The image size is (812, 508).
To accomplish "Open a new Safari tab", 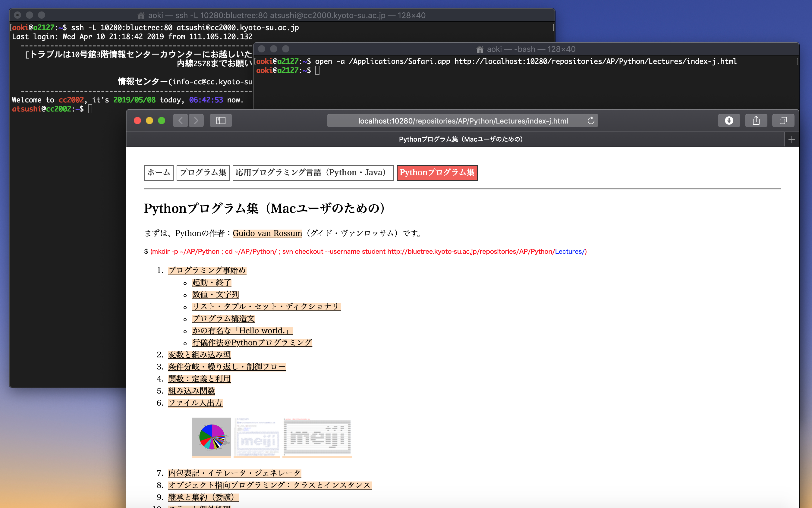I will pyautogui.click(x=792, y=140).
